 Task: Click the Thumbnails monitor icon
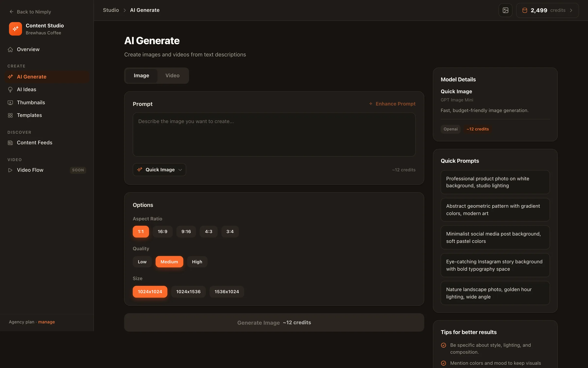[10, 103]
